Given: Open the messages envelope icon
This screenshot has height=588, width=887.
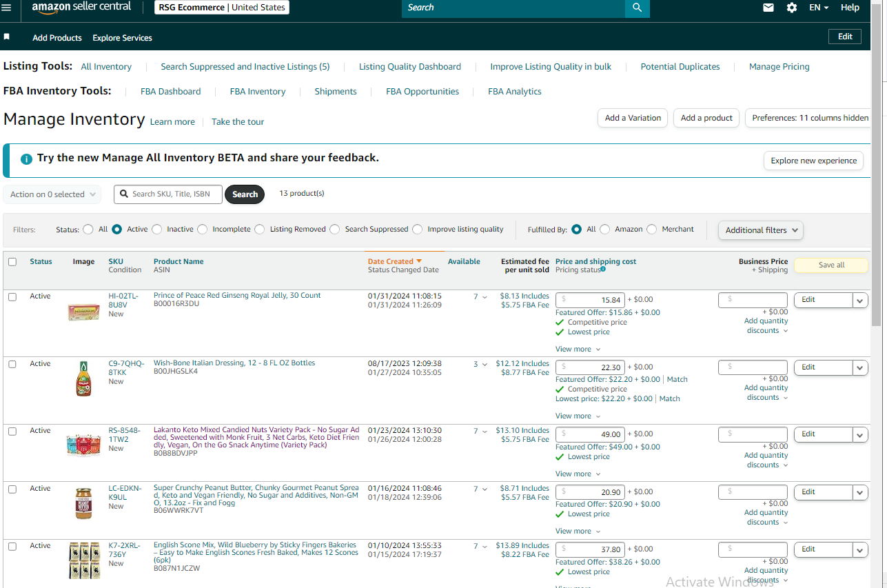Looking at the screenshot, I should (768, 8).
